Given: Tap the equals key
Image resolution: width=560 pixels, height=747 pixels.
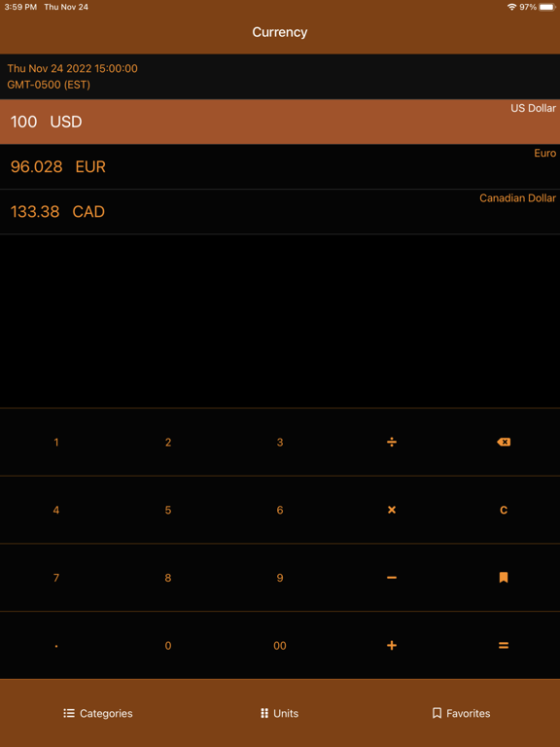Looking at the screenshot, I should [x=504, y=646].
